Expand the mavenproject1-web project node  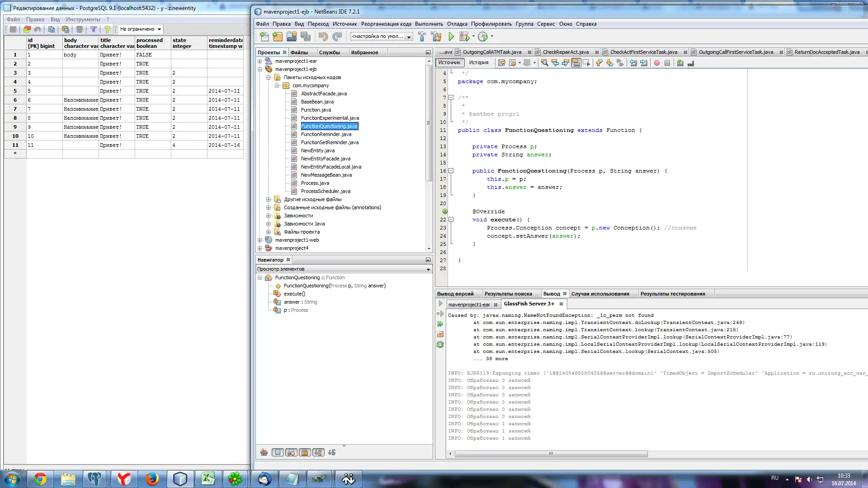tap(260, 240)
